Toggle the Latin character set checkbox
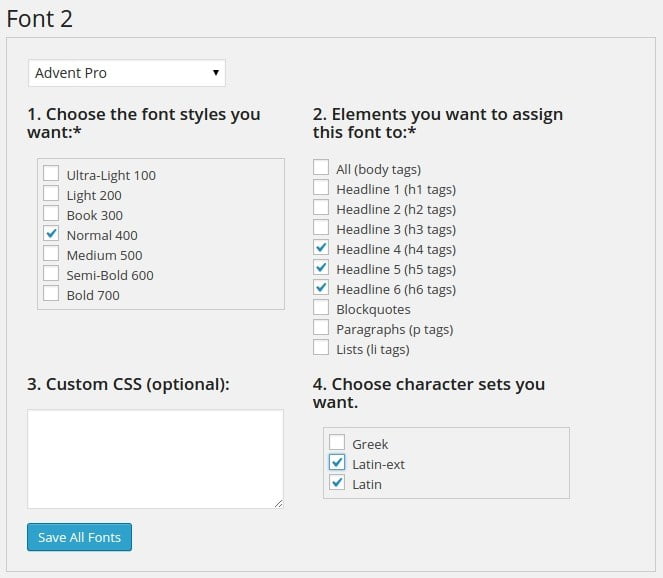The height and width of the screenshot is (578, 663). coord(337,482)
